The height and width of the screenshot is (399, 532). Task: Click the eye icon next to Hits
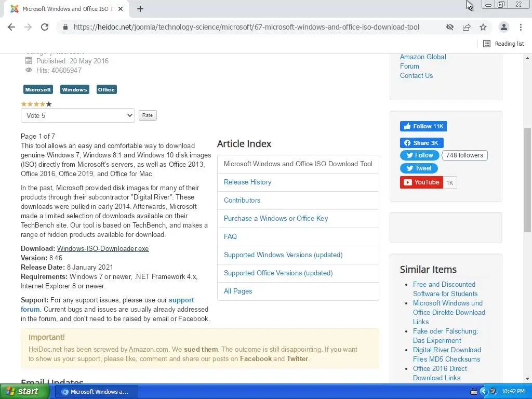coord(29,70)
